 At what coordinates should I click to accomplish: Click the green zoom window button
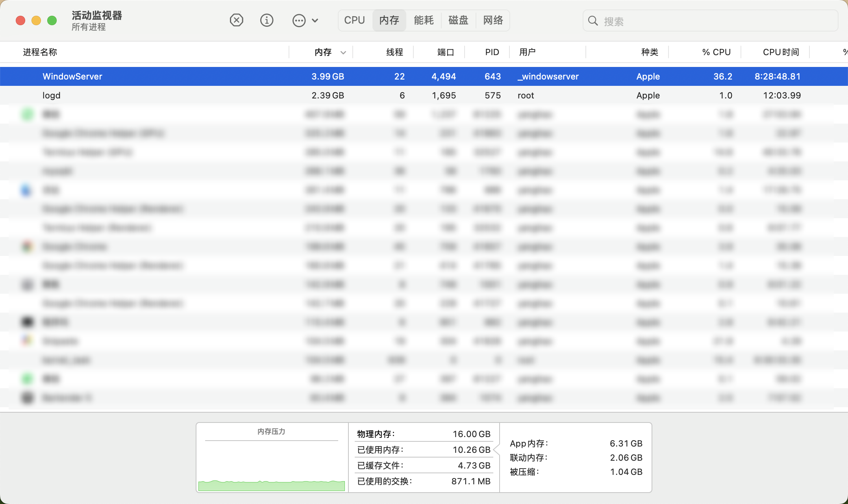click(52, 20)
